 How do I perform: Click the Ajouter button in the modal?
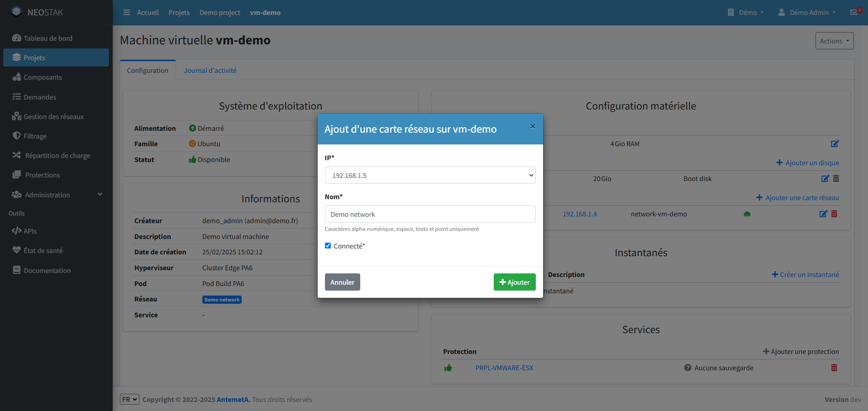514,282
